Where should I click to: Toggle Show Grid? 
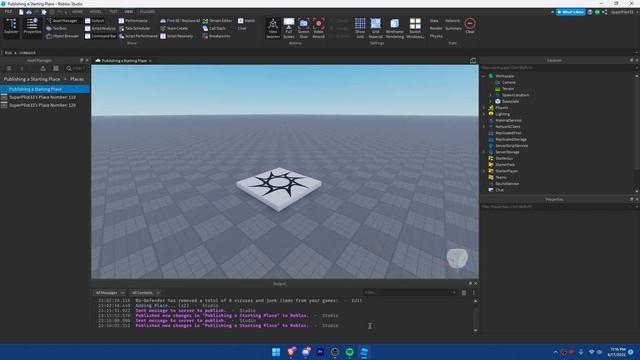click(x=360, y=28)
